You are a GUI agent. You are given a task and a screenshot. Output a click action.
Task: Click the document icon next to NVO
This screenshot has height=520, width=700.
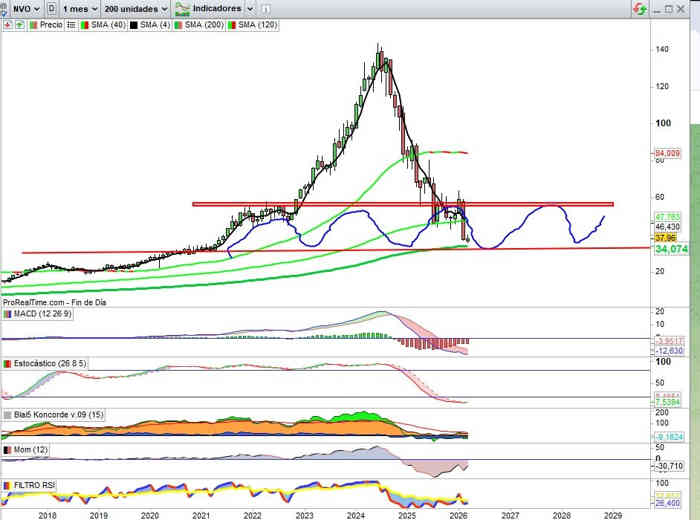[51, 8]
